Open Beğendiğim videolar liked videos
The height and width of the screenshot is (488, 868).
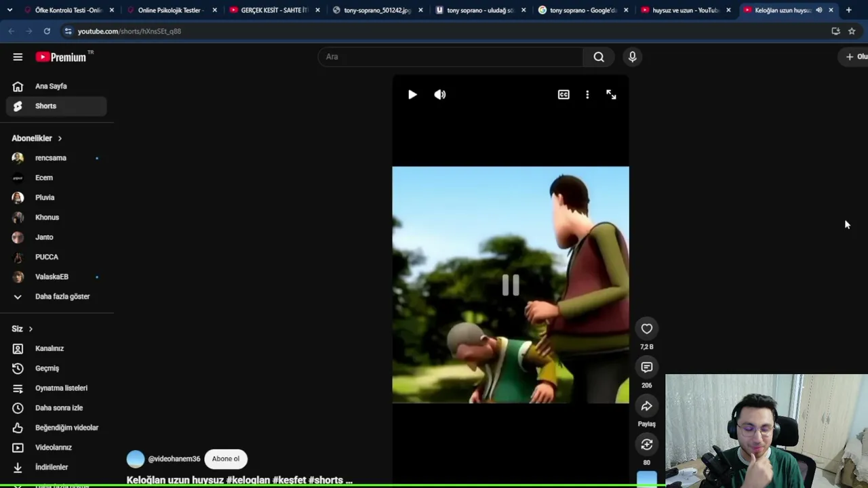click(x=57, y=428)
